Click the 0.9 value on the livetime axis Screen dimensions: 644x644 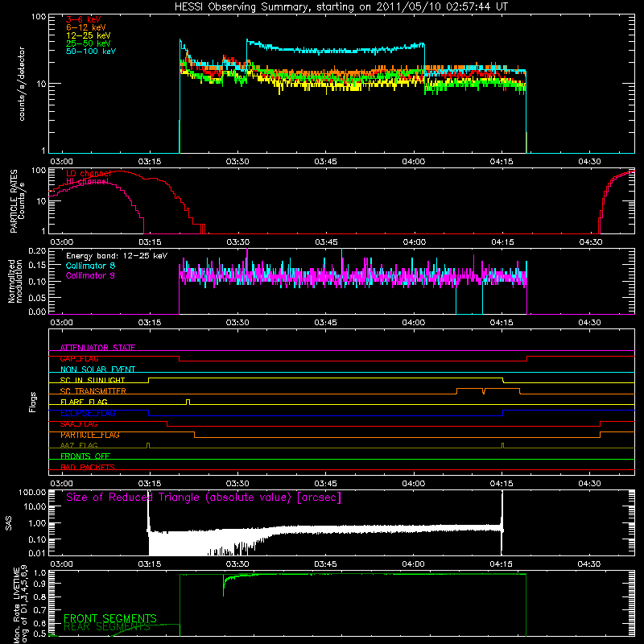coord(40,583)
